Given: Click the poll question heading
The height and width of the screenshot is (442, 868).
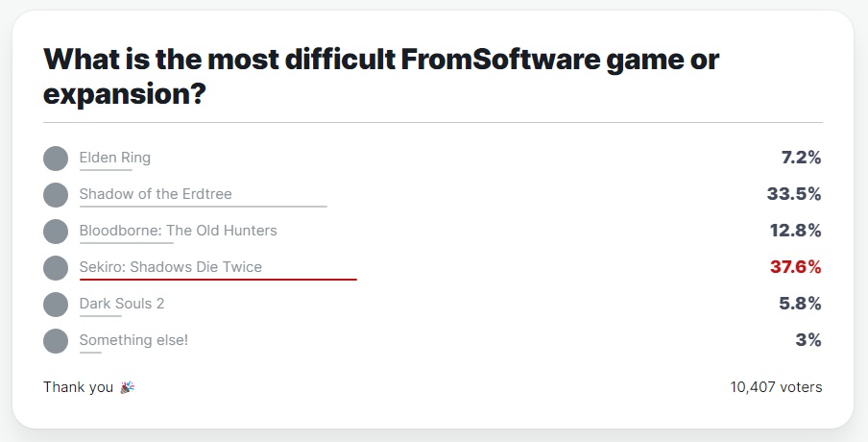Looking at the screenshot, I should (381, 78).
